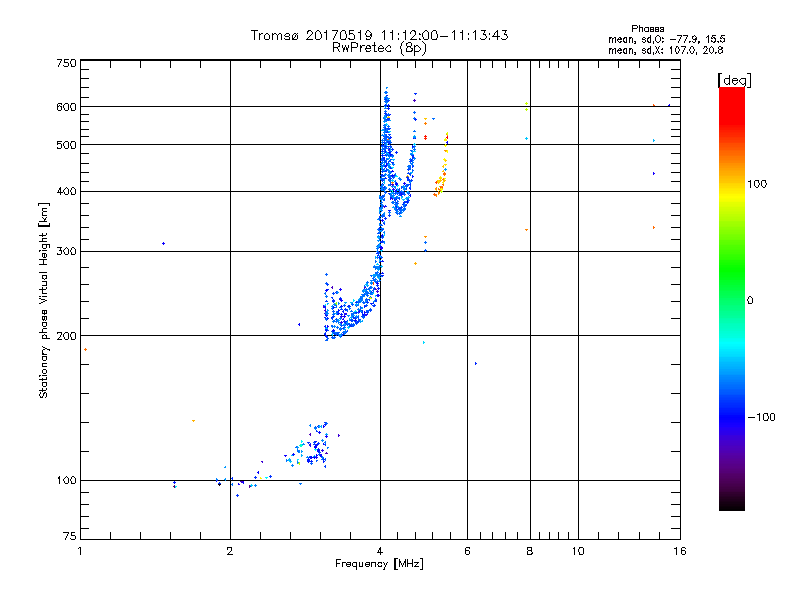Click the '100' colorbar tick label
This screenshot has height=600, width=800.
[x=757, y=184]
